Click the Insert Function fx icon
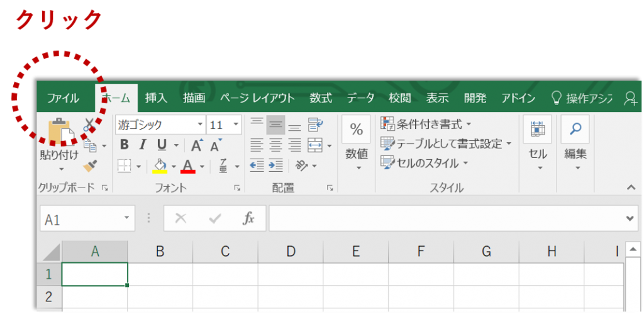The height and width of the screenshot is (314, 644). pos(249,218)
